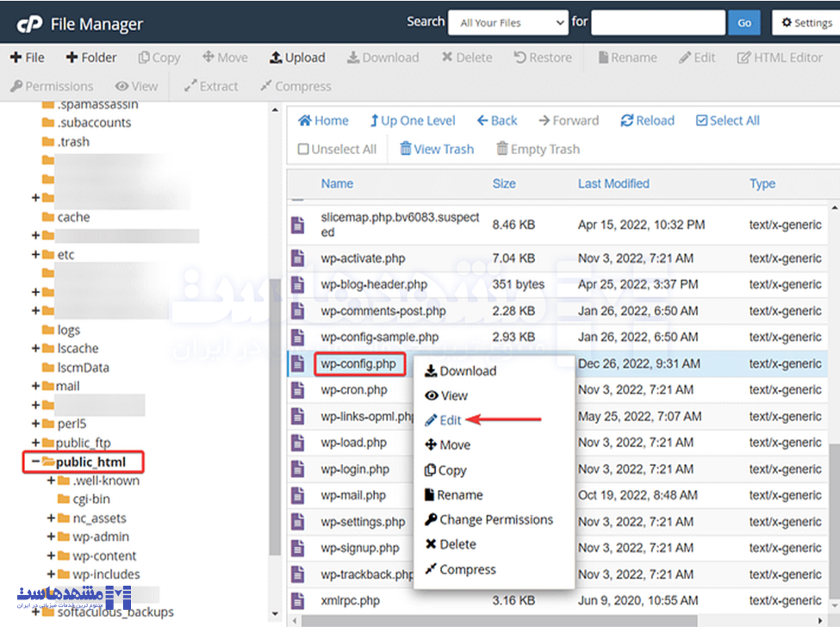Expand the wp-content folder
This screenshot has width=840, height=627.
click(52, 556)
